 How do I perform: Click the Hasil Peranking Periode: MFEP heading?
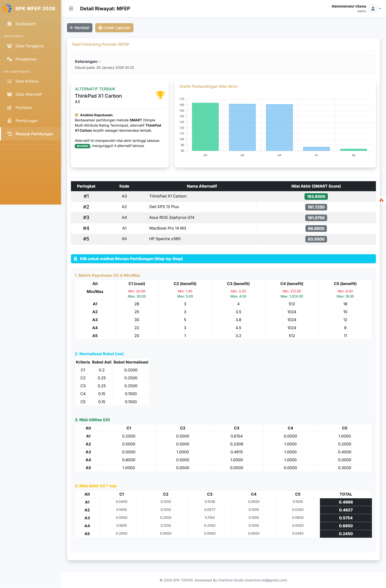100,45
